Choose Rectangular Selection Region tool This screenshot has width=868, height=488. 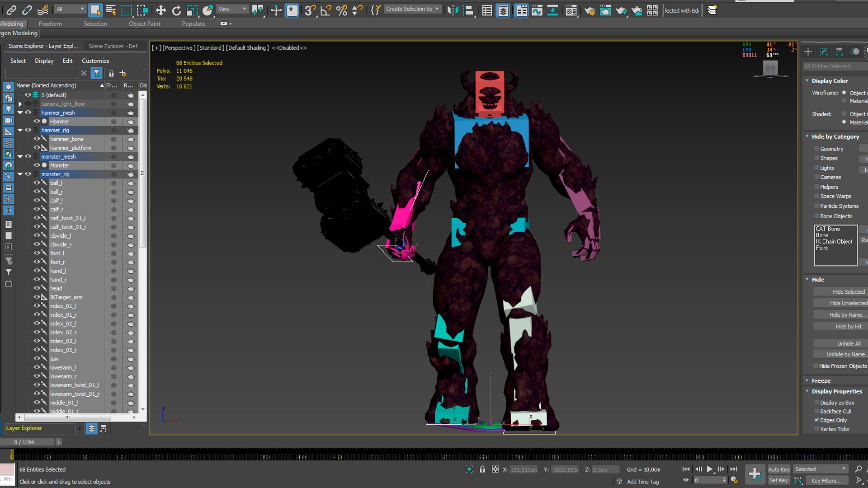[127, 9]
